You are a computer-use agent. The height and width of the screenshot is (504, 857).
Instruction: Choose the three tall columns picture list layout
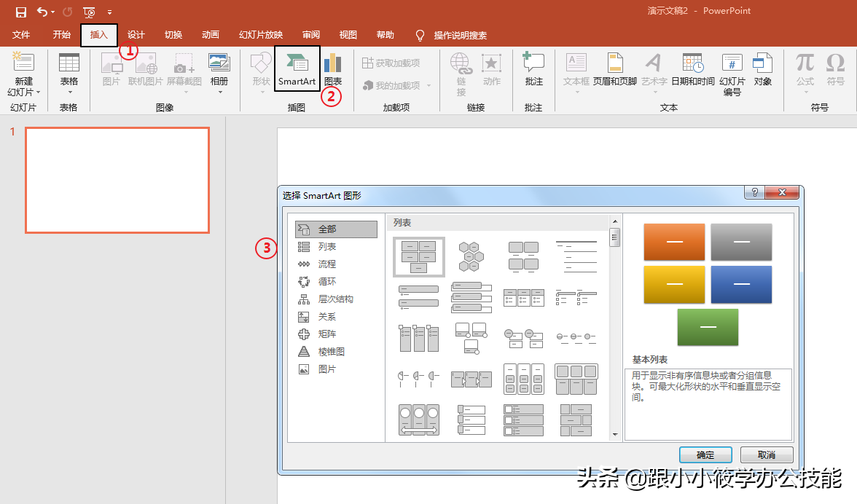pyautogui.click(x=418, y=338)
